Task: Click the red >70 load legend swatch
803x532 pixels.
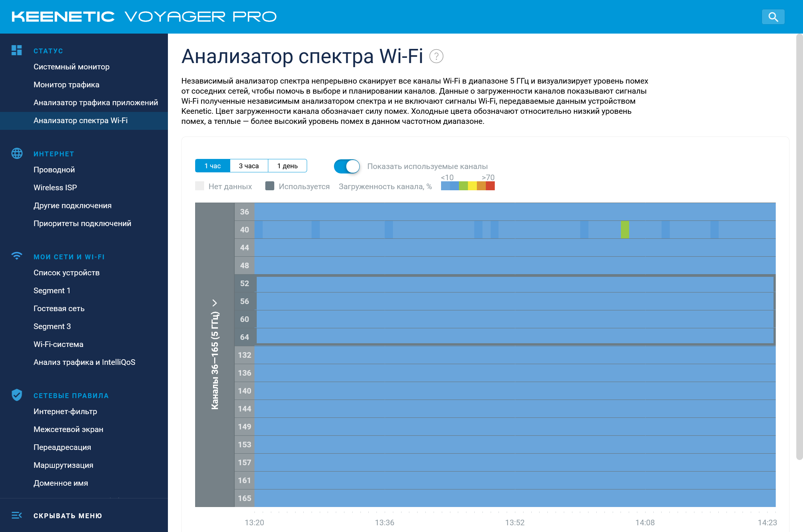Action: coord(490,186)
